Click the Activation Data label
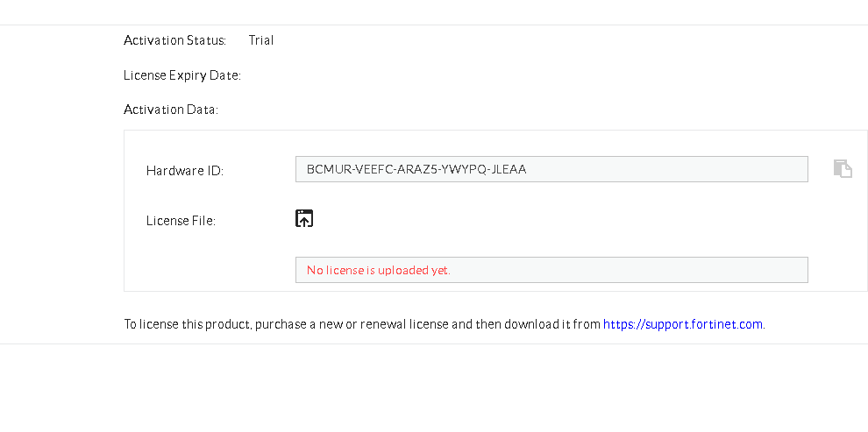This screenshot has height=432, width=868. coord(171,110)
